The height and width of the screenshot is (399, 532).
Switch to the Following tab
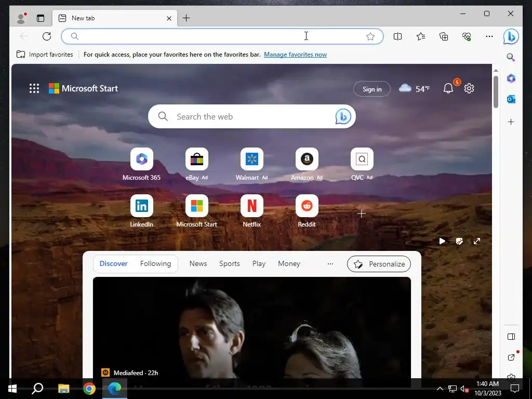[155, 263]
